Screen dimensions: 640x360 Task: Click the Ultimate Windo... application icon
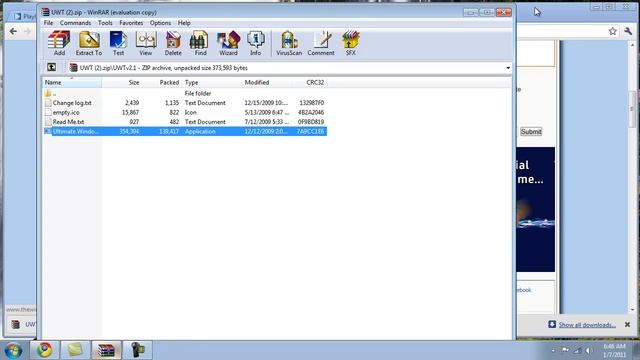tap(48, 131)
